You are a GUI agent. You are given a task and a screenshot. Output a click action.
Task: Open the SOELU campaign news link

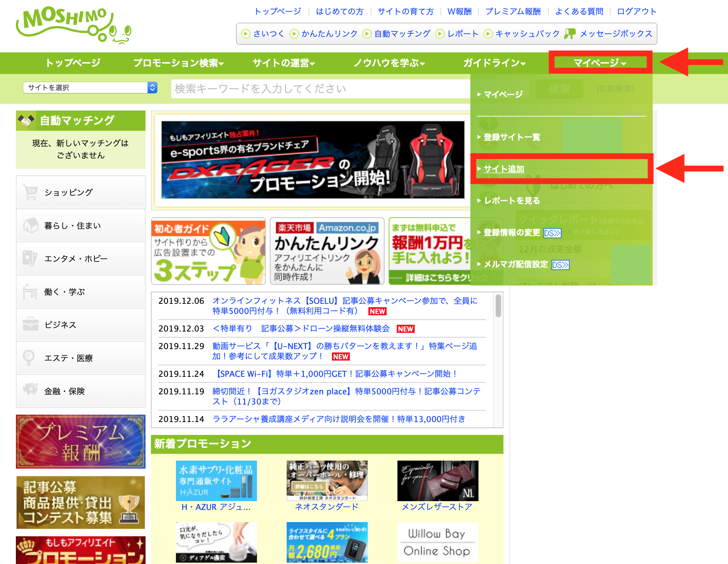(345, 306)
